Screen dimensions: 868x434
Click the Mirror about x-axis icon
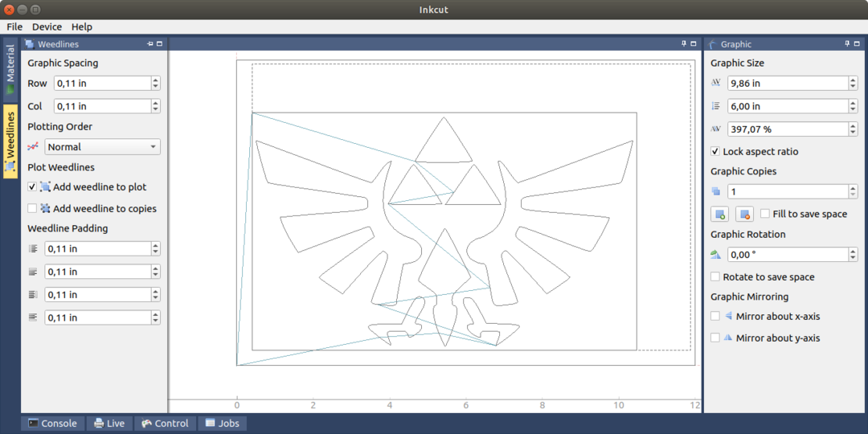click(728, 316)
